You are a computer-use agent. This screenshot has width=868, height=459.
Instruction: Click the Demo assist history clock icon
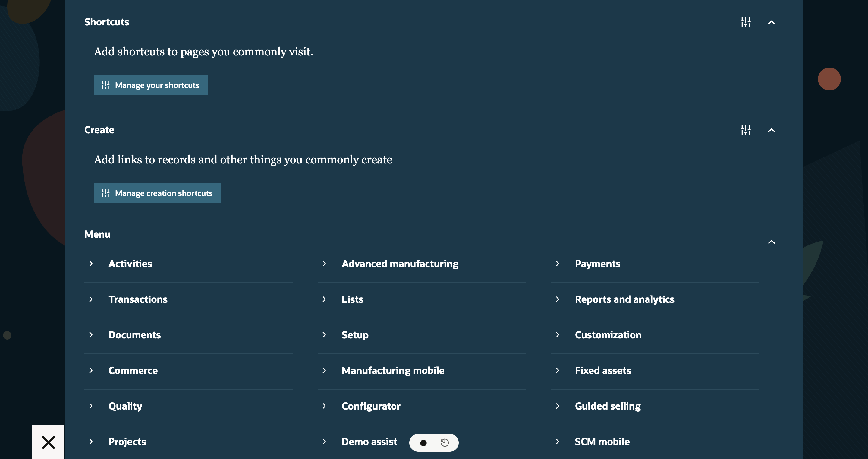pos(445,443)
